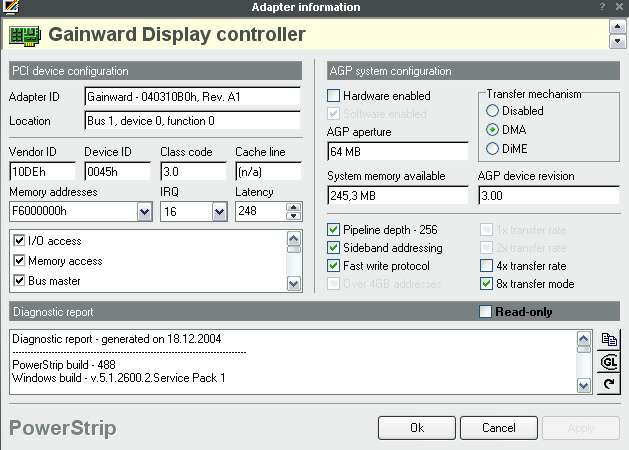This screenshot has width=629, height=450.
Task: Move diagnostic report up with arrow
Action: tap(584, 339)
